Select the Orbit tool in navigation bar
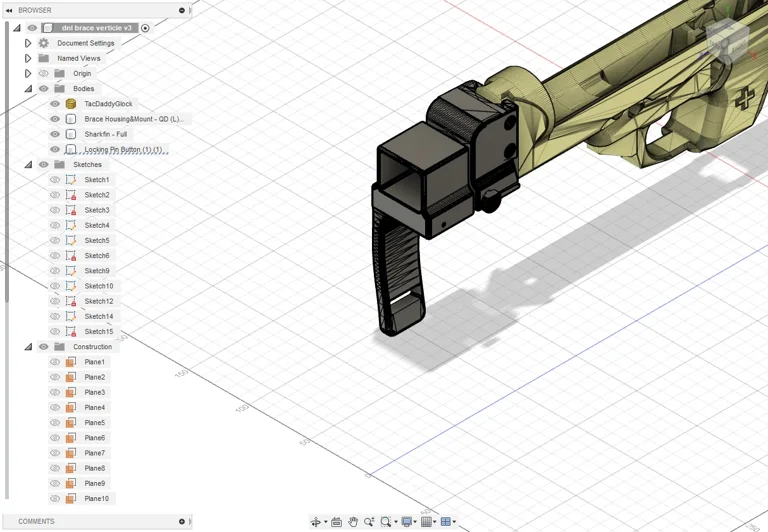768x532 pixels. coord(316,522)
